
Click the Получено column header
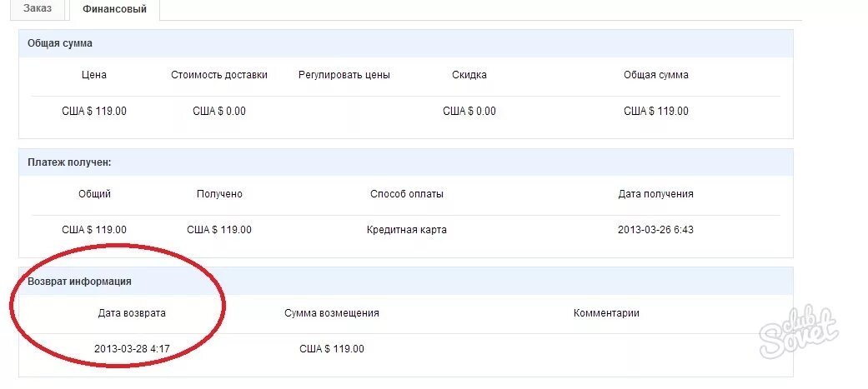point(219,194)
